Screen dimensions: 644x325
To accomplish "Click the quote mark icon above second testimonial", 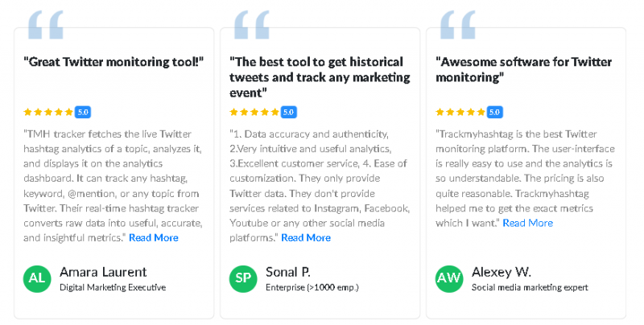I will 251,25.
